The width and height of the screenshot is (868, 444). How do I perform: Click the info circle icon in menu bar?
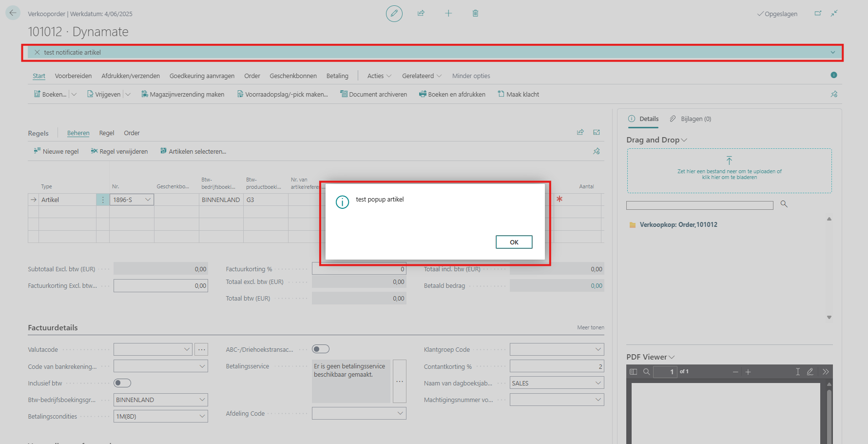coord(834,75)
